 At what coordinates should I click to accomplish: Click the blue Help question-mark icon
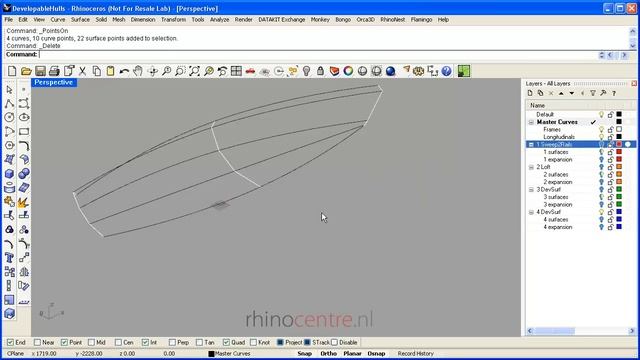point(447,71)
